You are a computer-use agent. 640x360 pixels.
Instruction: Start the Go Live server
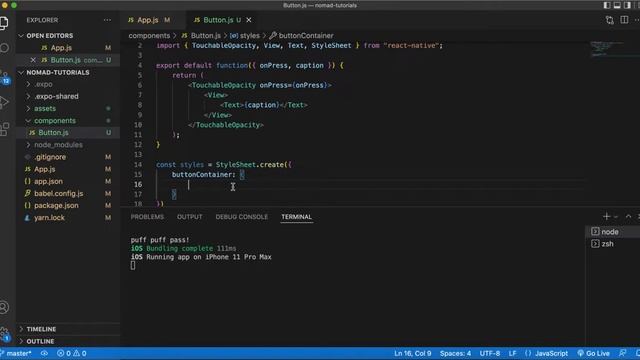tap(593, 353)
